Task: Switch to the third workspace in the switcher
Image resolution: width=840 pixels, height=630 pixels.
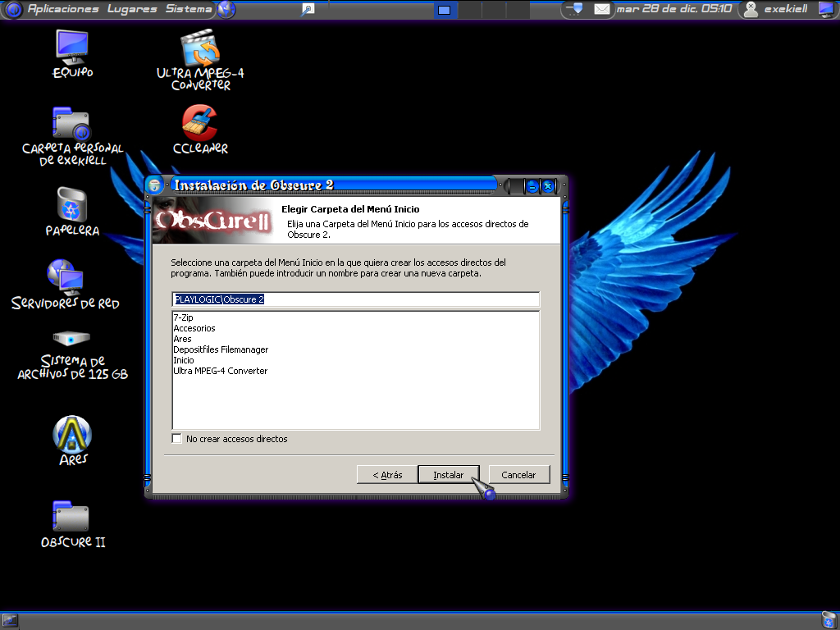Action: coord(493,10)
